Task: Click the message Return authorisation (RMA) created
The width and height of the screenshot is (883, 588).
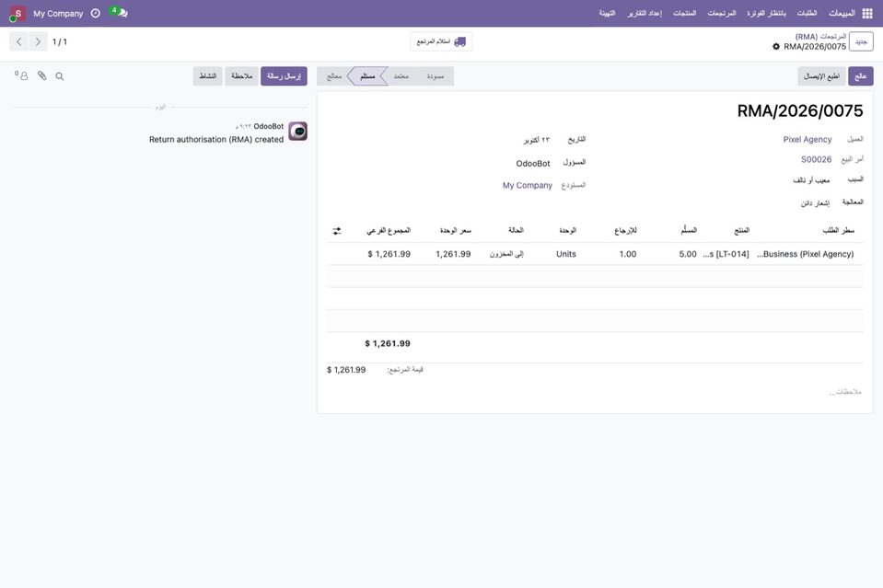Action: pos(216,140)
